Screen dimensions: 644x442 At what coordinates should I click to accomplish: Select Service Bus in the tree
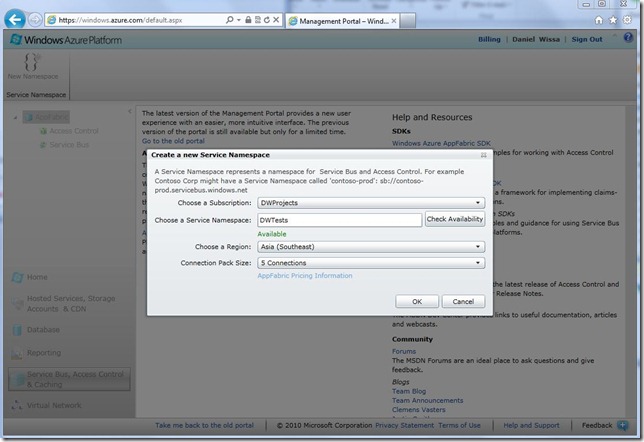[69, 145]
